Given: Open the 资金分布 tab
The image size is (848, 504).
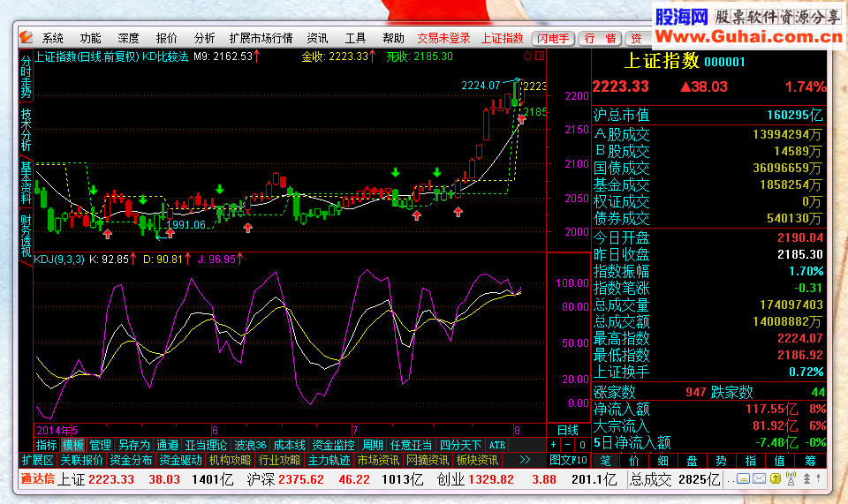Looking at the screenshot, I should coord(131,460).
